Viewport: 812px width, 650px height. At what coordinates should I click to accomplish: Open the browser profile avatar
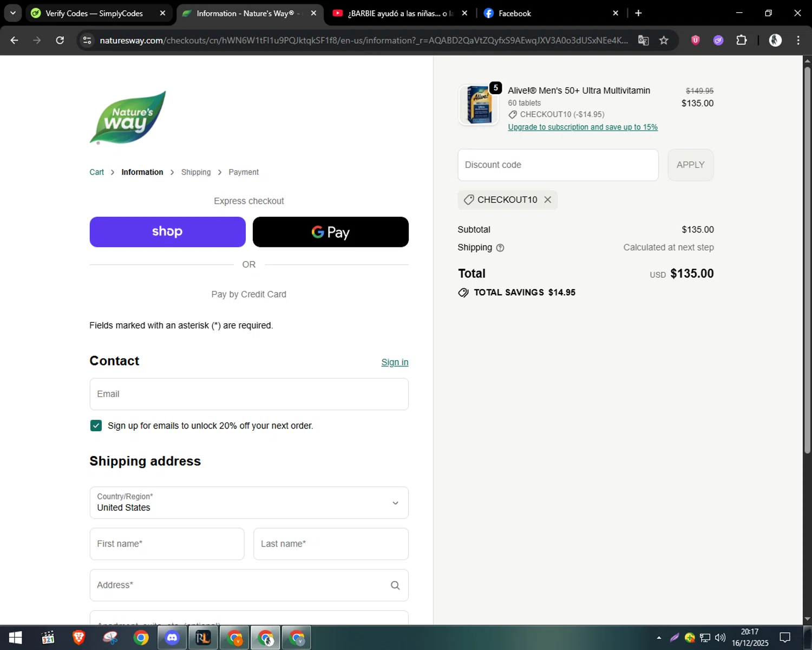point(775,40)
